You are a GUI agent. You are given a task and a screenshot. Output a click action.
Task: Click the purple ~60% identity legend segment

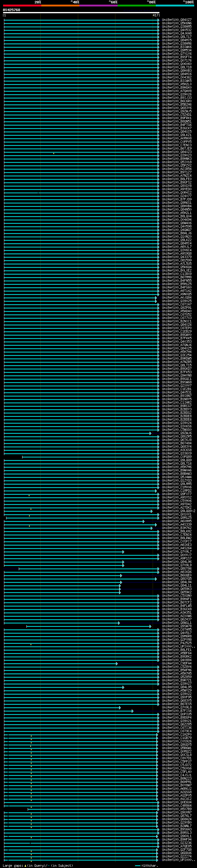coord(98,6)
